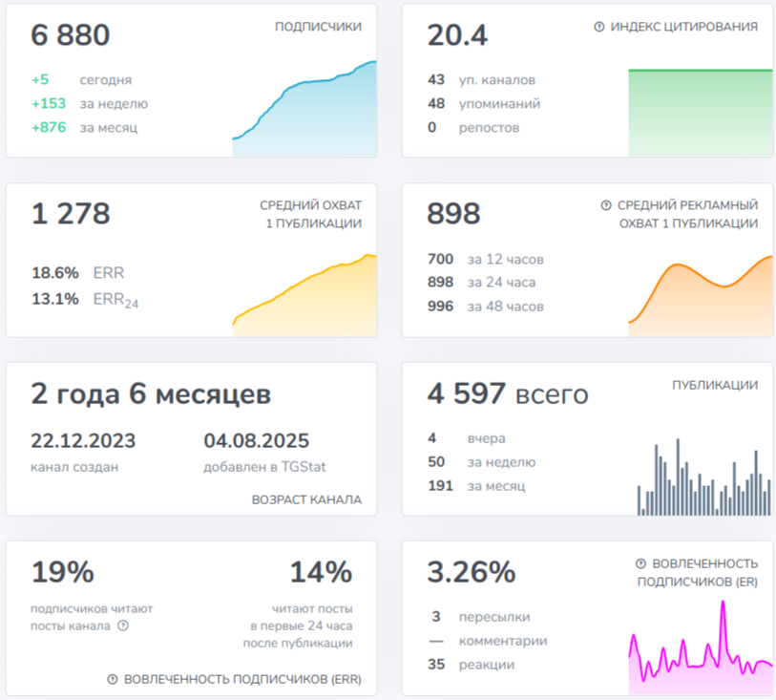Click the 35 реакции row

(x=471, y=665)
